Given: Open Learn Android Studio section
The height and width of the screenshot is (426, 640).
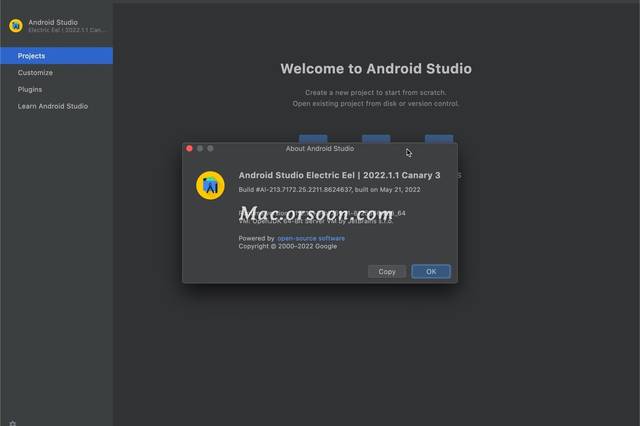Looking at the screenshot, I should (53, 106).
